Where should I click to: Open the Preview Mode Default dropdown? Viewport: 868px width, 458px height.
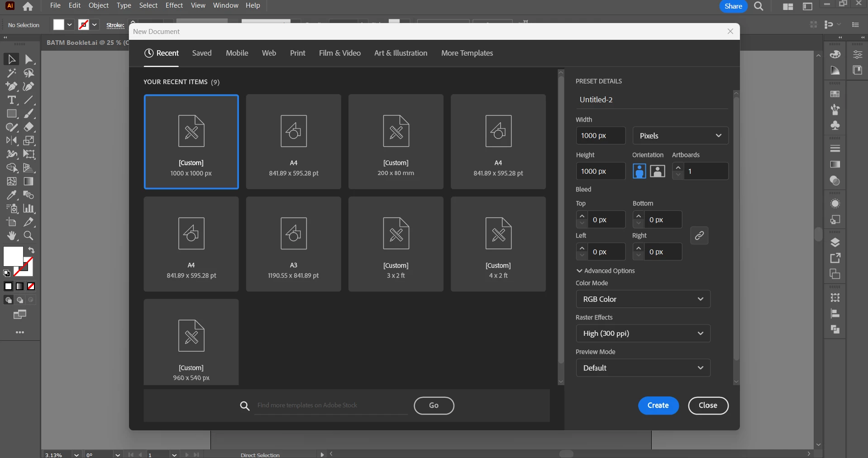pos(643,368)
